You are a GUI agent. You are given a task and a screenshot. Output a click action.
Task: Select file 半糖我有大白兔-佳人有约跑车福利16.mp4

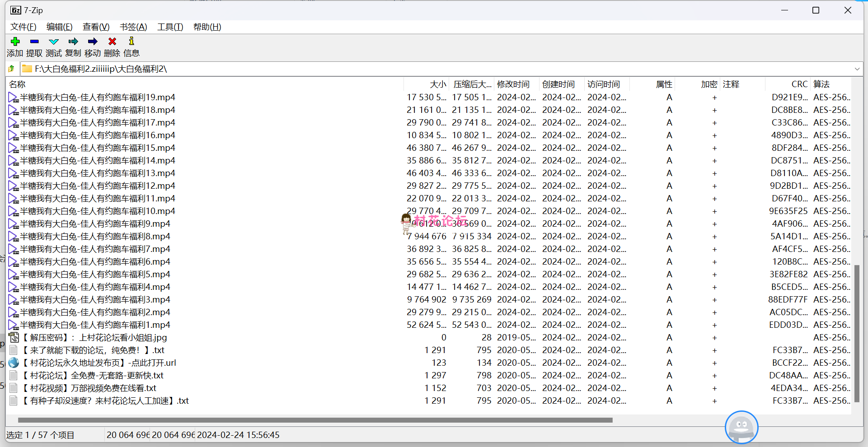pyautogui.click(x=97, y=135)
